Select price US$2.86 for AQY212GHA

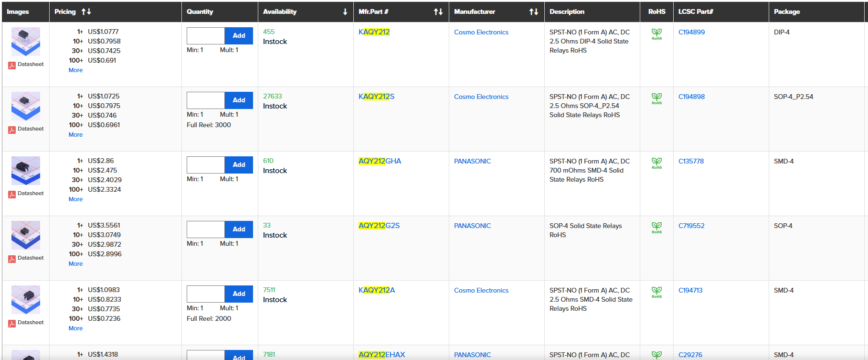point(101,161)
